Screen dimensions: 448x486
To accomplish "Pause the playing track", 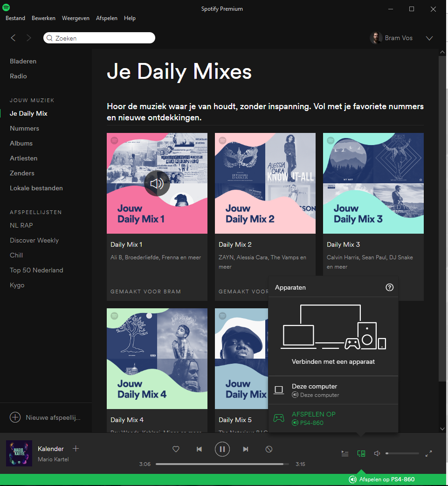I will 222,449.
